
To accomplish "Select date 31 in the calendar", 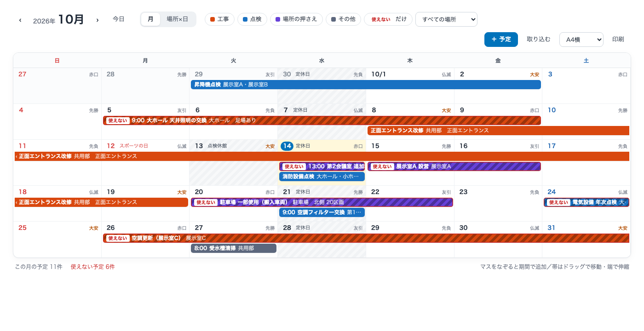I will [552, 228].
